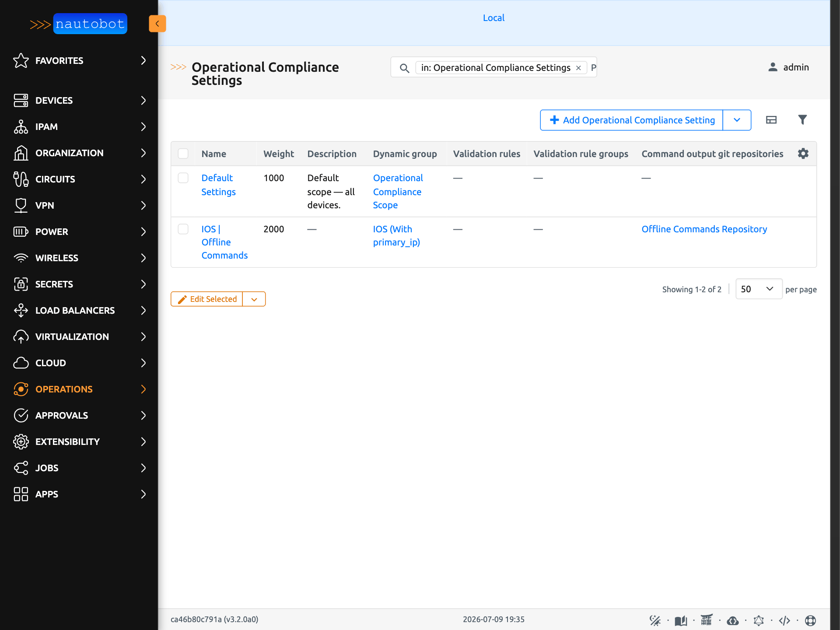
Task: Click the Edit Selected button
Action: click(207, 299)
